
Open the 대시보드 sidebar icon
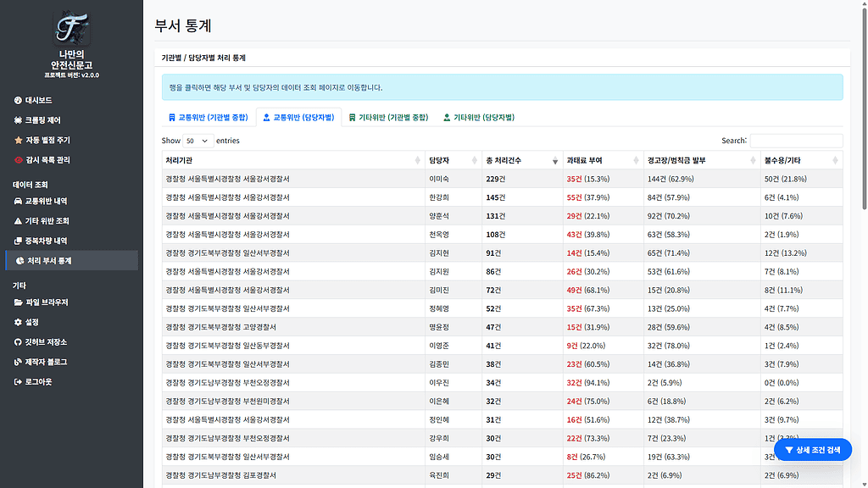point(18,100)
